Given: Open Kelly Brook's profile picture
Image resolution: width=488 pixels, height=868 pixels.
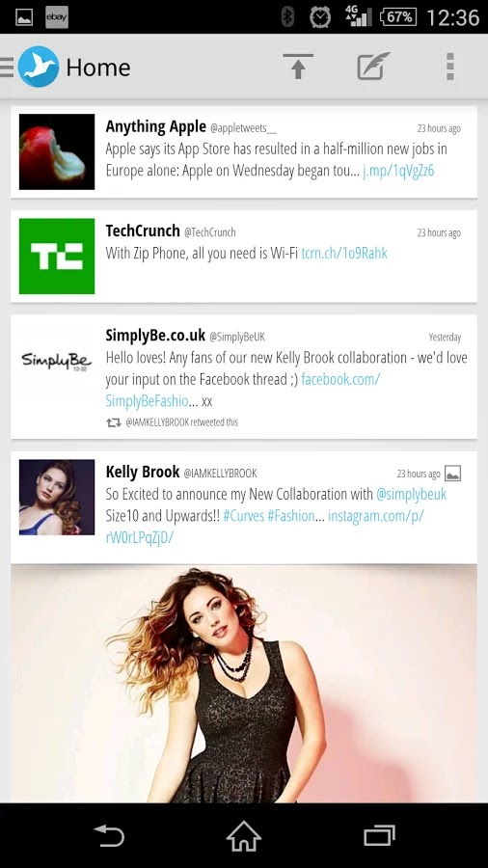Looking at the screenshot, I should pos(57,497).
